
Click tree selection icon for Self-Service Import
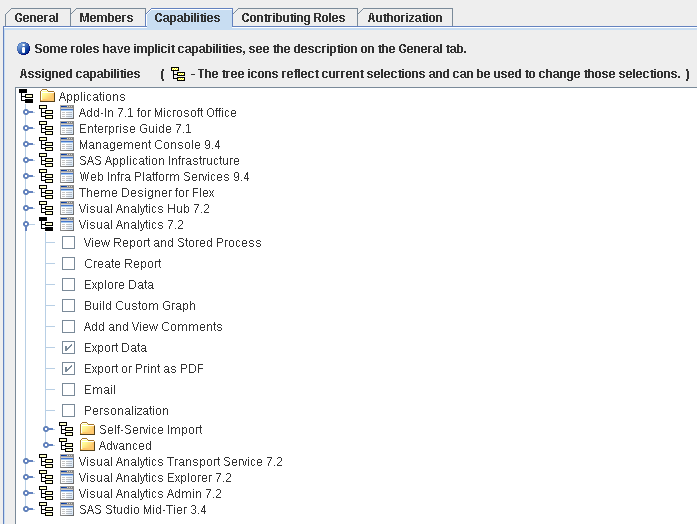[66, 429]
